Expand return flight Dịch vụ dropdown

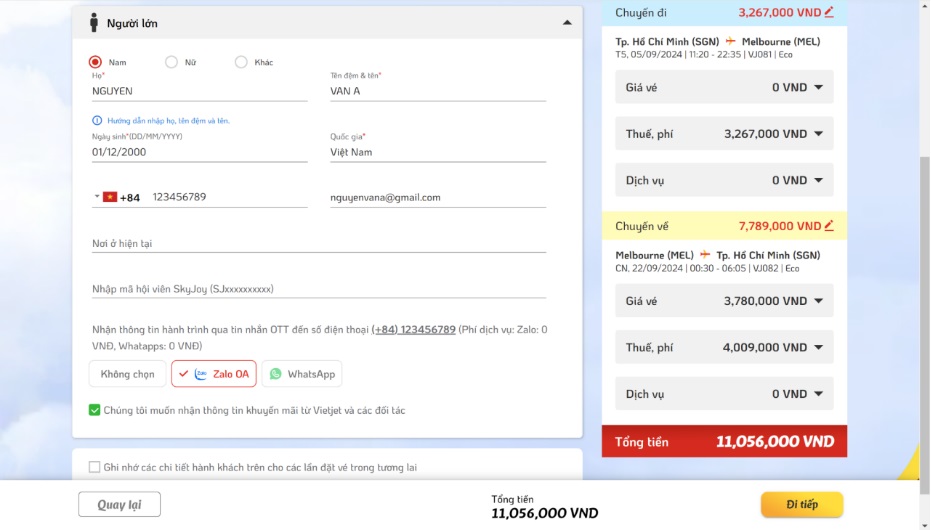818,394
